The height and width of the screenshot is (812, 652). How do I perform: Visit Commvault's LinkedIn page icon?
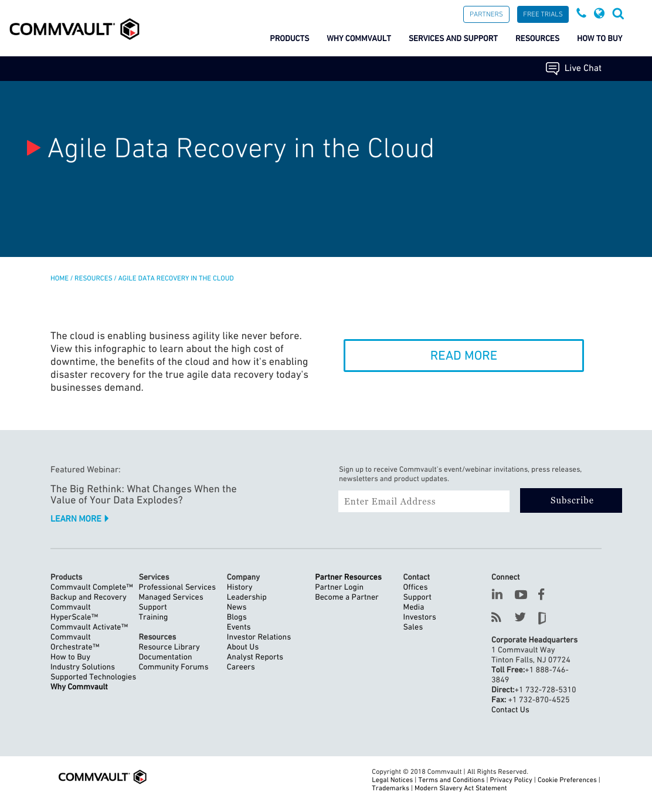point(497,594)
